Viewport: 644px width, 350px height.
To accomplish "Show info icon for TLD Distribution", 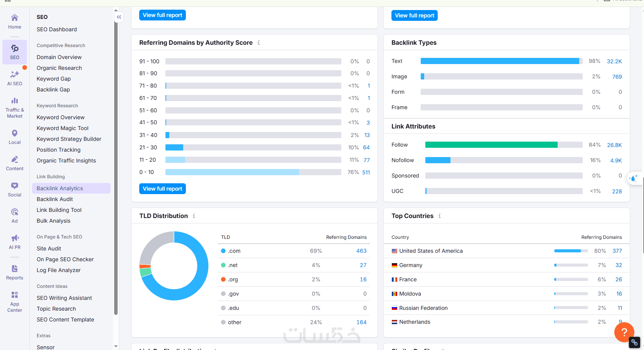I will coord(194,216).
